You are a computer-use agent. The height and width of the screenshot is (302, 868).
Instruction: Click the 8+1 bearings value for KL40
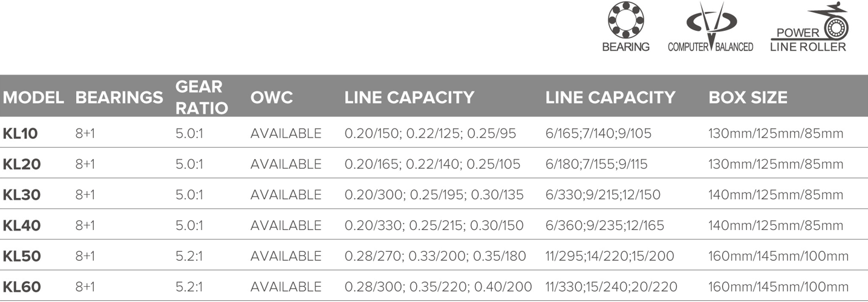[x=85, y=225]
